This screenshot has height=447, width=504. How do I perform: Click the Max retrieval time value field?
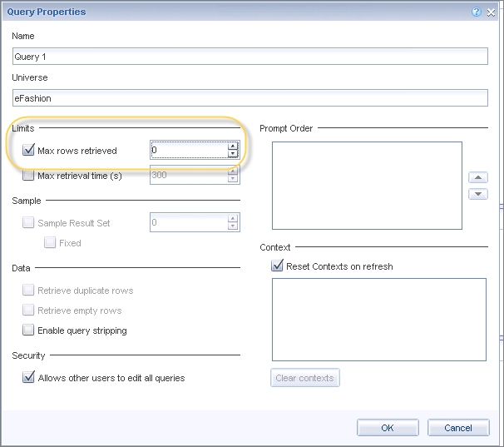pos(188,176)
